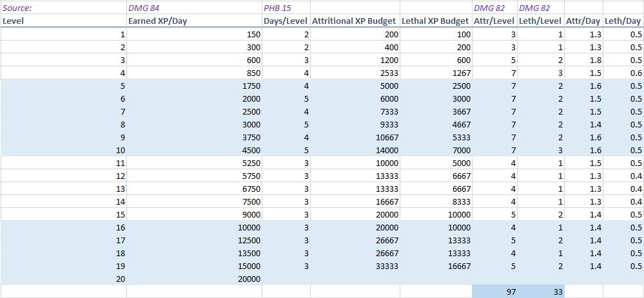Select the 'Source:' label cell

tap(63, 8)
